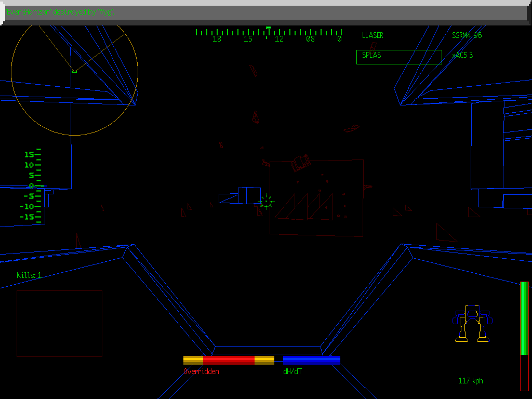
Task: Click the empty red radar panel box
Action: [x=59, y=322]
